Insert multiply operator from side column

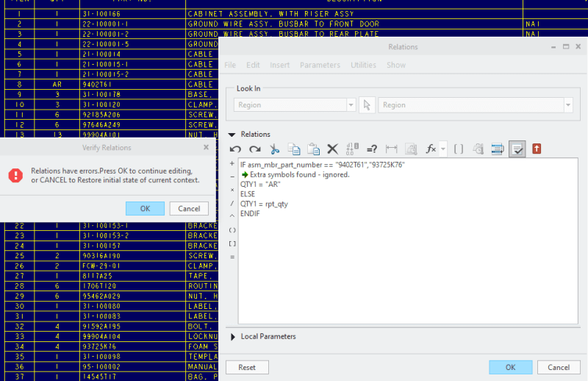click(x=232, y=190)
